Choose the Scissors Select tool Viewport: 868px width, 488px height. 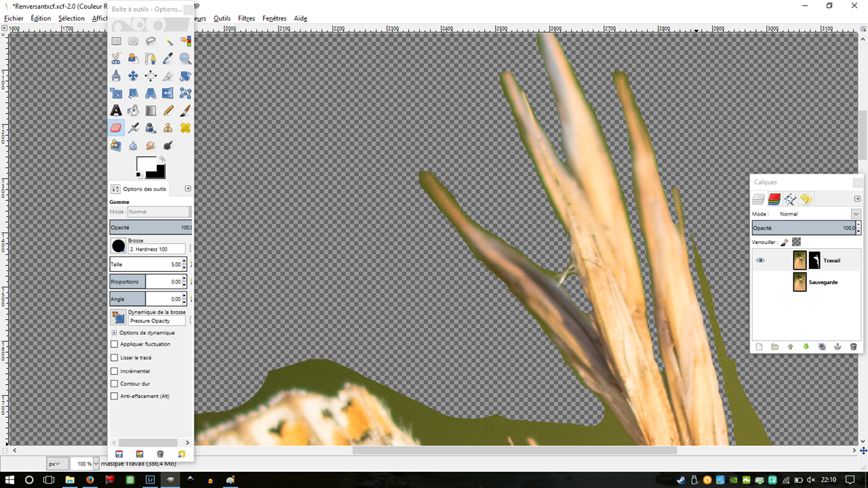click(116, 59)
